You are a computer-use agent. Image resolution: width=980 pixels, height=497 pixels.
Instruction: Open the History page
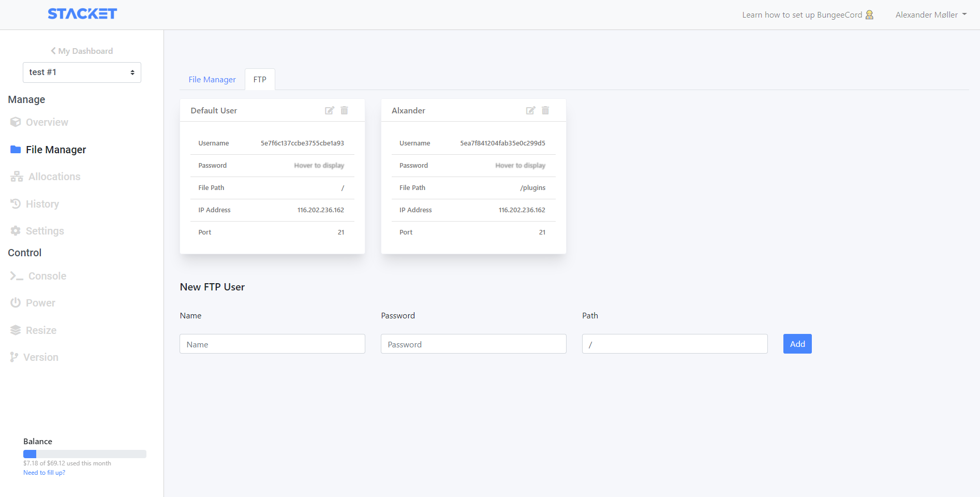click(x=42, y=204)
